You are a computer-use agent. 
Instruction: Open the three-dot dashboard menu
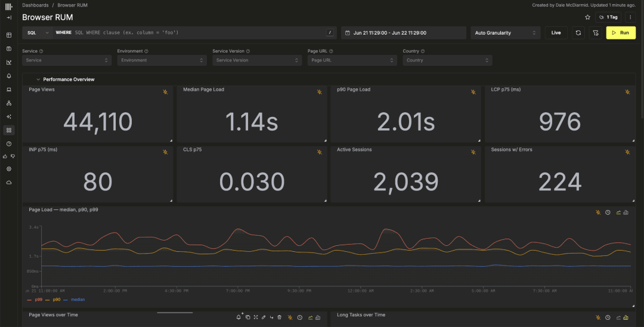(x=630, y=17)
